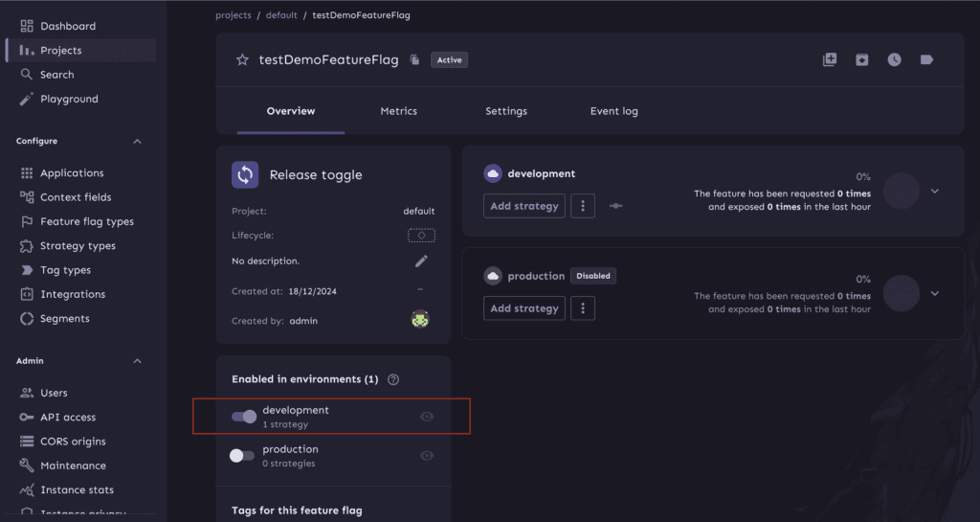Hide development environment with eye icon

click(427, 417)
